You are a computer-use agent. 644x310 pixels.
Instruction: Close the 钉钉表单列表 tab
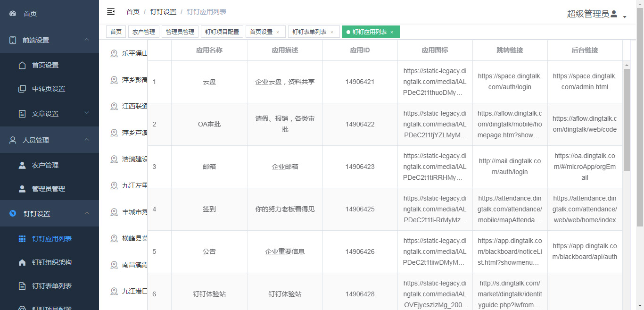point(332,32)
